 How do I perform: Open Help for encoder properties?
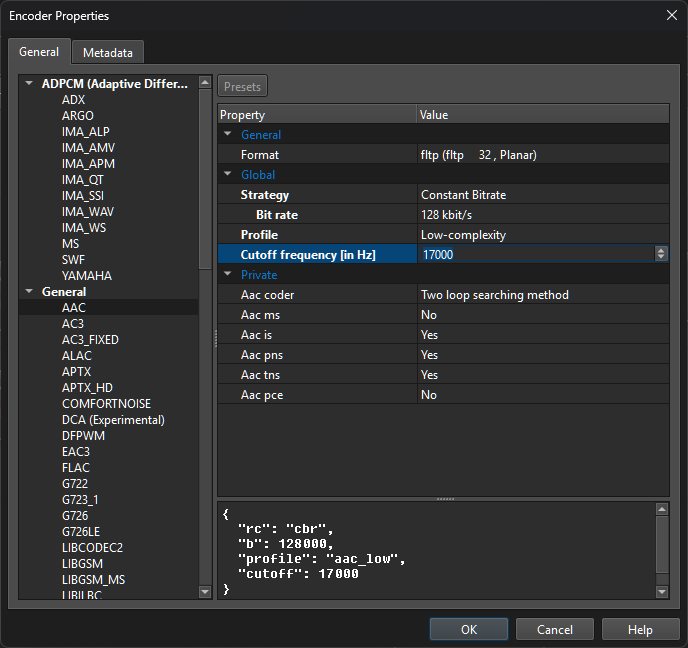pyautogui.click(x=640, y=630)
